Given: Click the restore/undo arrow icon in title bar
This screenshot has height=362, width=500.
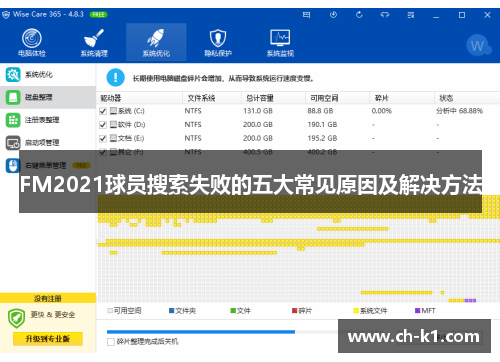Looking at the screenshot, I should pyautogui.click(x=385, y=15).
